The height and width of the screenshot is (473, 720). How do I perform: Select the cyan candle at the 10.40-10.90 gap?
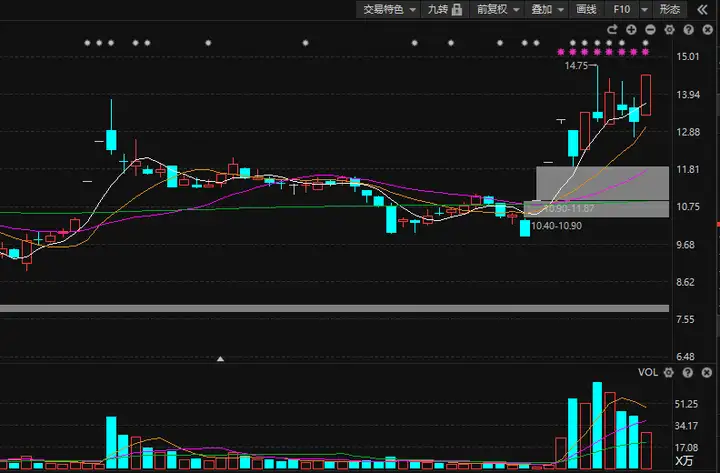(525, 228)
